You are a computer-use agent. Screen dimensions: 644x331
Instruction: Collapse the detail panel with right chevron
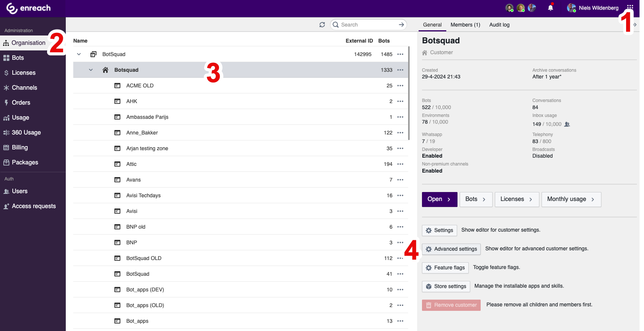(635, 25)
